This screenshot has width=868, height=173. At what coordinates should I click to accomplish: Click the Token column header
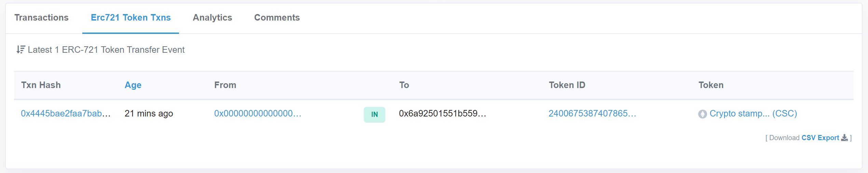point(711,85)
